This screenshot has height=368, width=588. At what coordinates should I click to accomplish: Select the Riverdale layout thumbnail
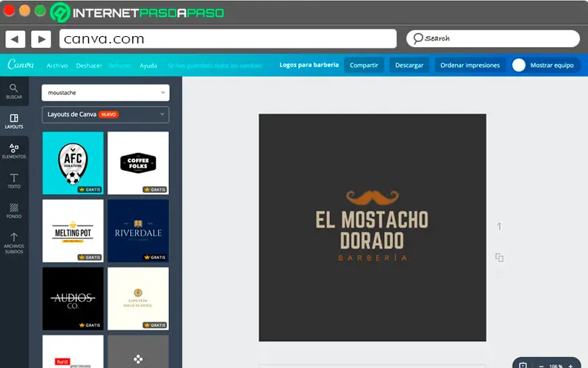[138, 230]
